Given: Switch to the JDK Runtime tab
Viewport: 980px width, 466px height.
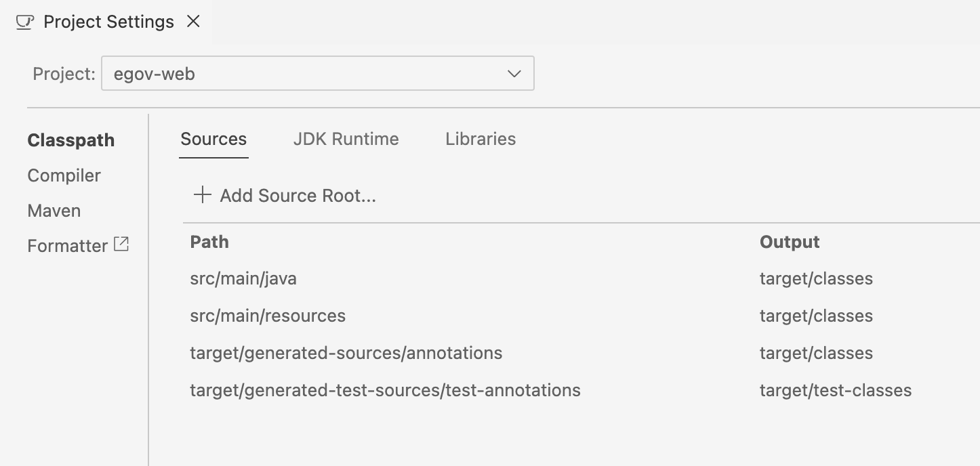Looking at the screenshot, I should pyautogui.click(x=346, y=139).
